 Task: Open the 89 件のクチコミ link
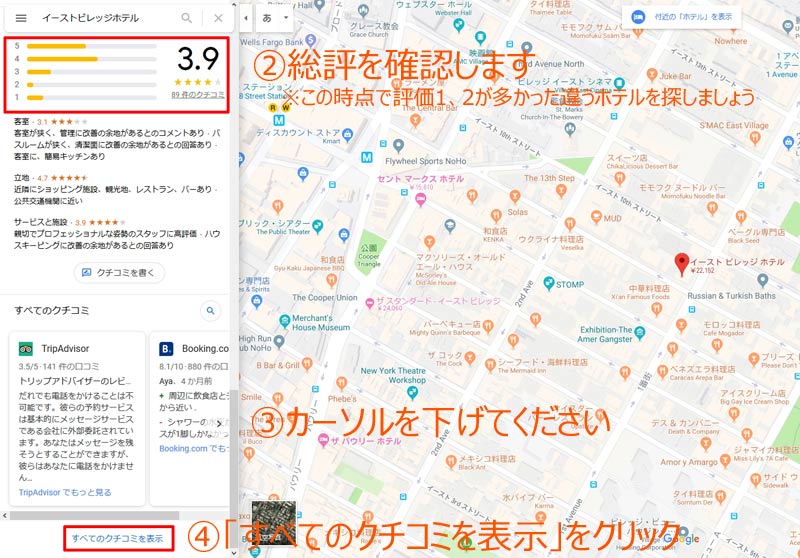(198, 95)
